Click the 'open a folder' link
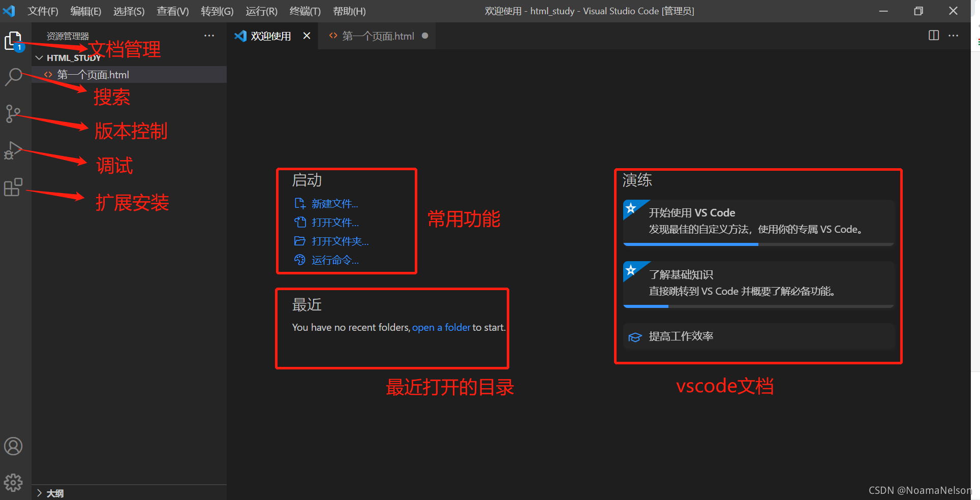This screenshot has height=500, width=980. tap(441, 328)
